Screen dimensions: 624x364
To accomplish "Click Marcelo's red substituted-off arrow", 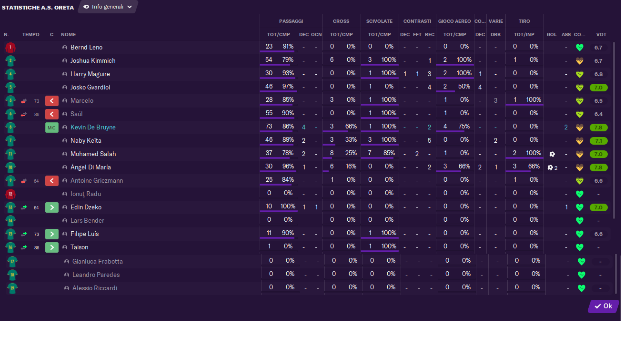I will coord(52,101).
